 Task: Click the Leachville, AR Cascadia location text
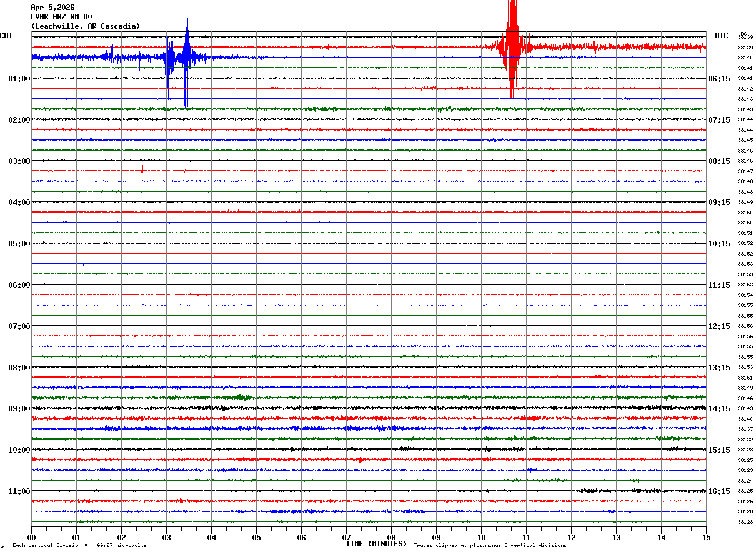point(86,26)
